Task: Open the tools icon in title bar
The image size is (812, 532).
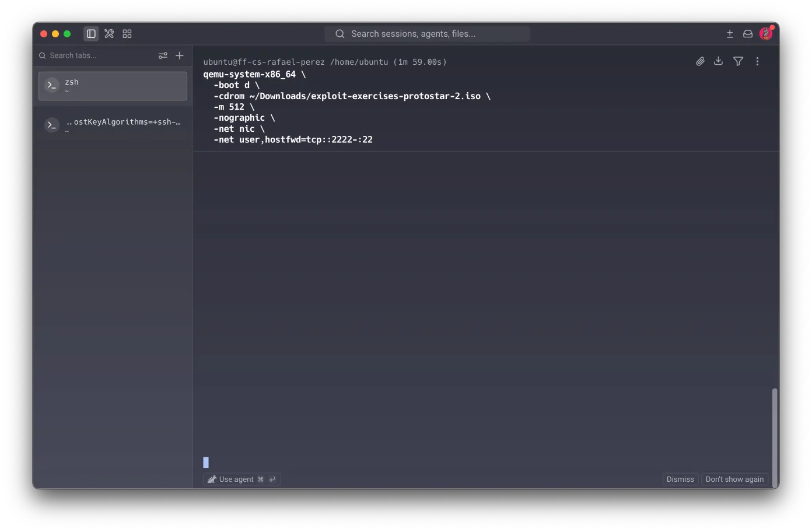Action: pyautogui.click(x=109, y=34)
